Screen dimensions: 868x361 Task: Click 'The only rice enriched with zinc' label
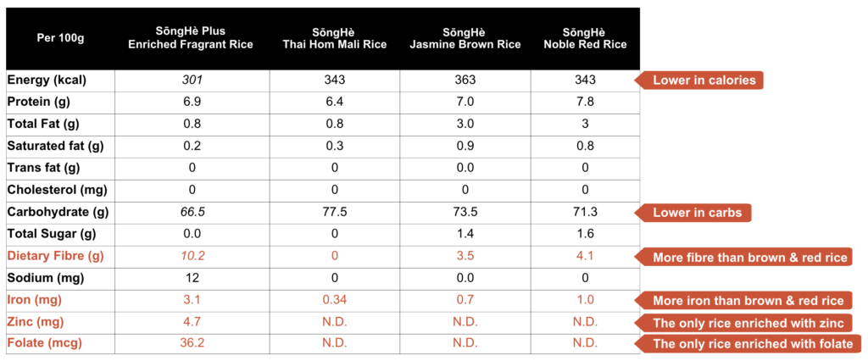749,322
